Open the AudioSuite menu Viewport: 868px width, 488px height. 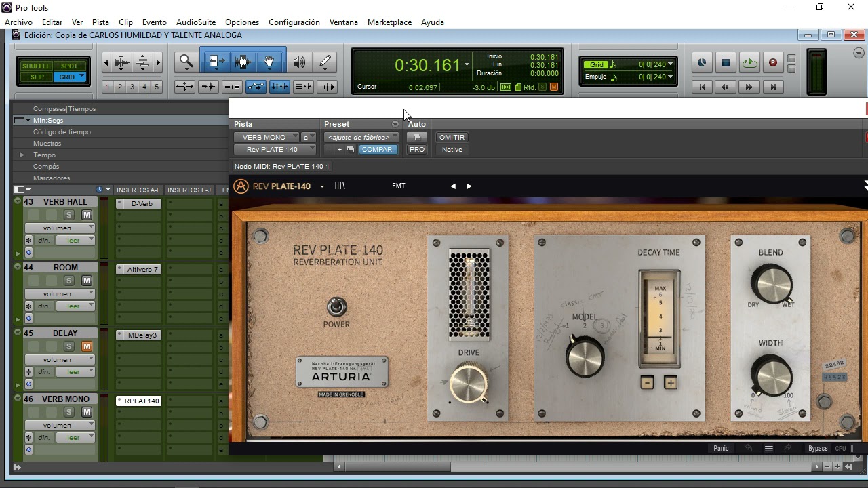(x=196, y=22)
